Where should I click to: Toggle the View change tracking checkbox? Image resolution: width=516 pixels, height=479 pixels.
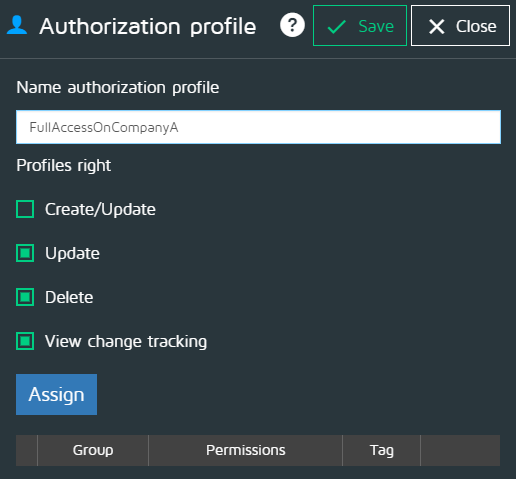[25, 341]
